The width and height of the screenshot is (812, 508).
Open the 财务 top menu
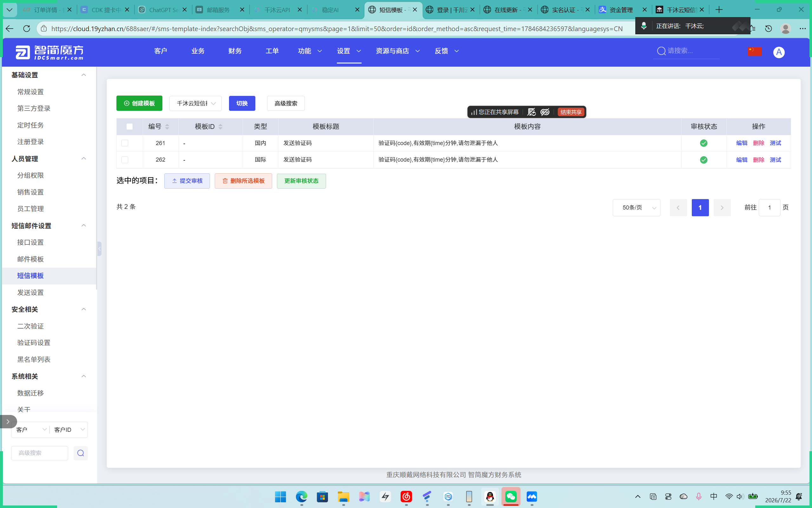(235, 51)
